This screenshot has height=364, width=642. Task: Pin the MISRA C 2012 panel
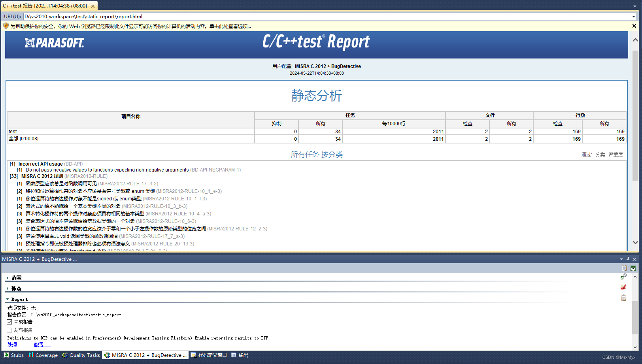628,259
